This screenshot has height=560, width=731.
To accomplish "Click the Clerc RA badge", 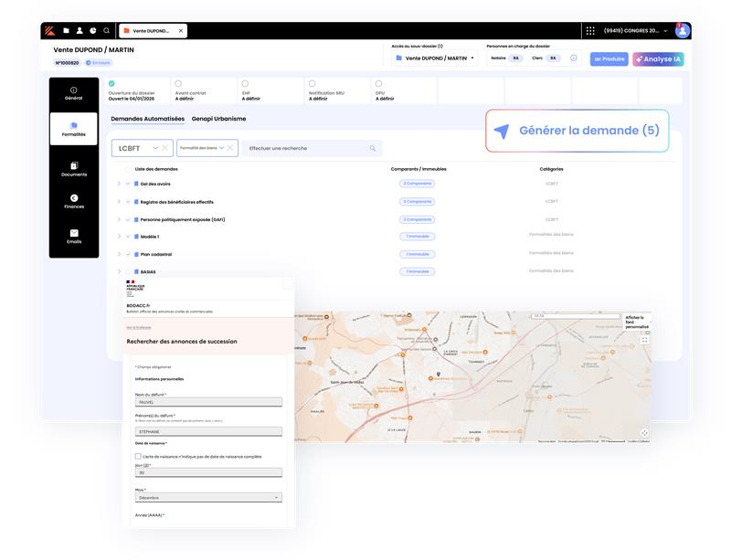I will (553, 58).
